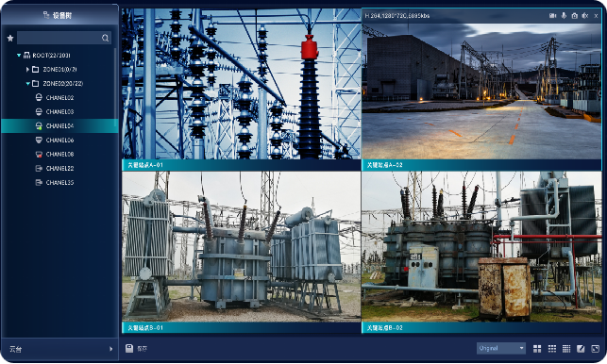Collapse the ROOT(22/203) tree node
This screenshot has height=364, width=607.
coord(19,56)
